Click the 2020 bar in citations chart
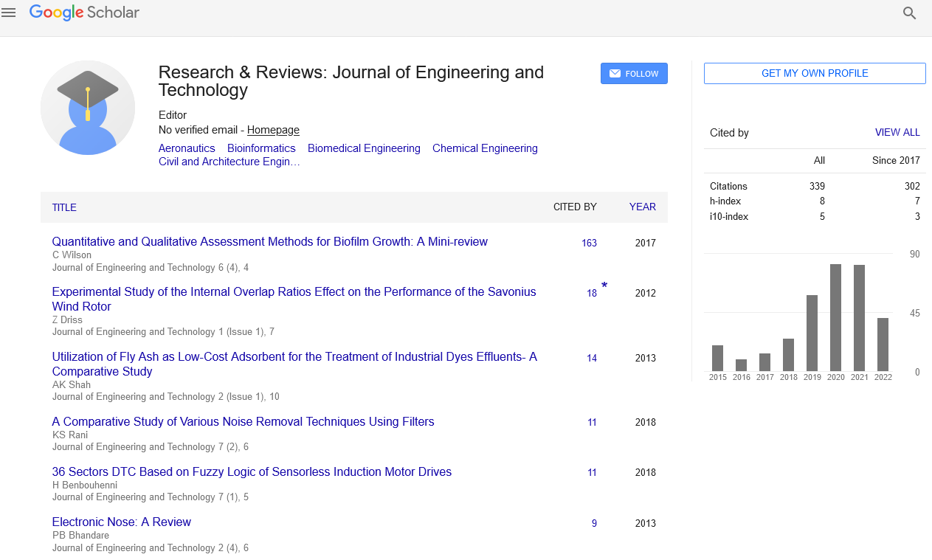The height and width of the screenshot is (560, 932). 835,317
